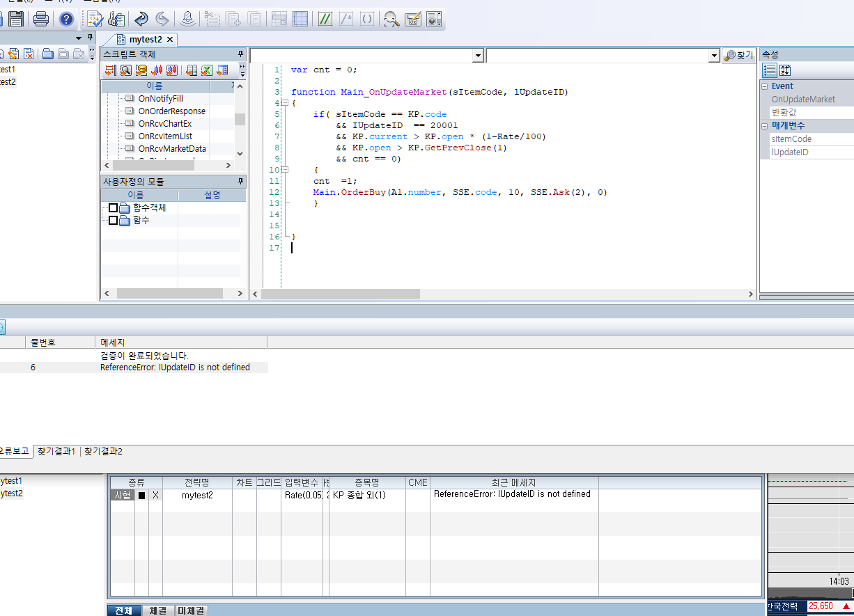This screenshot has width=854, height=616.
Task: Pin the 스크립트 객체 panel
Action: [x=241, y=54]
